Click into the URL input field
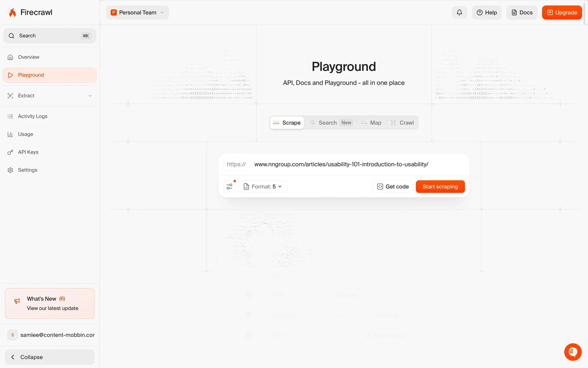The width and height of the screenshot is (588, 368). click(358, 164)
